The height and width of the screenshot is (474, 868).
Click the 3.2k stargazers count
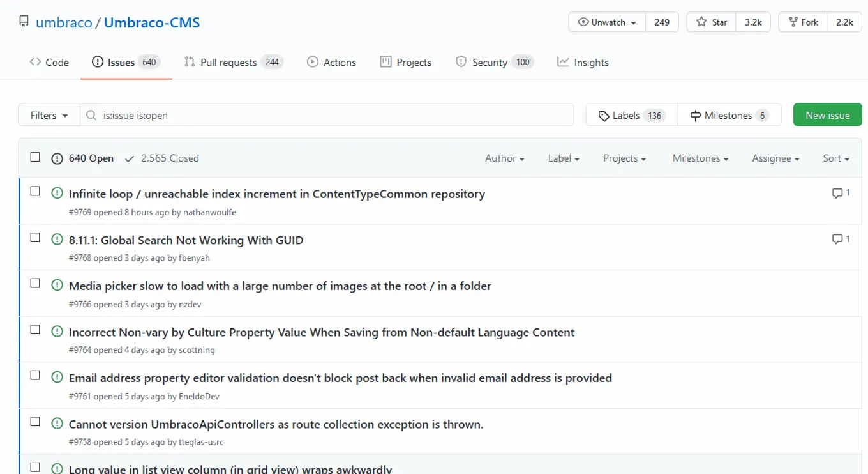753,22
